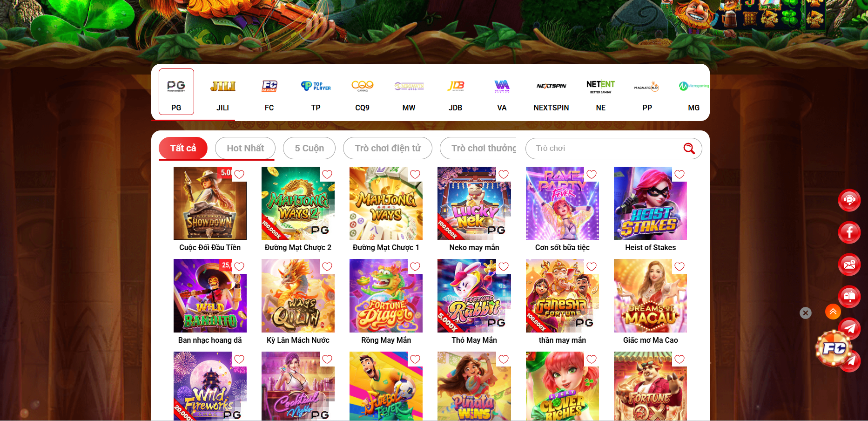Viewport: 868px width, 421px height.
Task: Open Ways of the Qilin thumbnail
Action: click(x=298, y=296)
